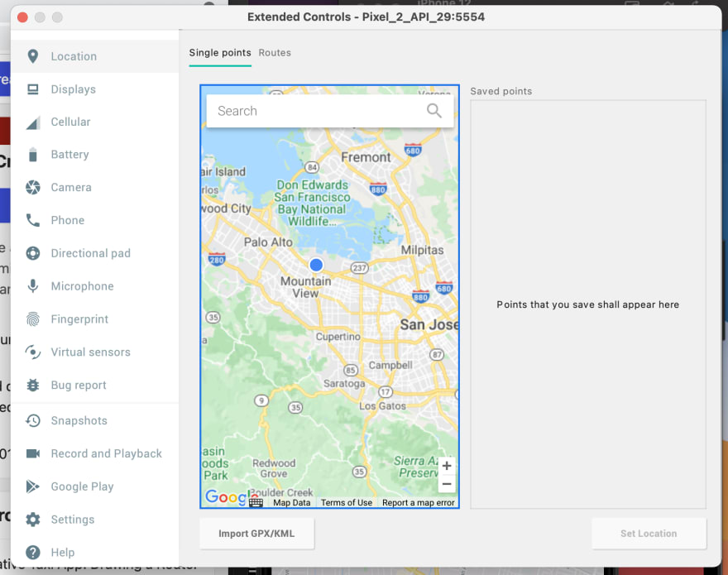Click the Help question mark icon
Viewport: 728px width, 575px height.
tap(32, 552)
